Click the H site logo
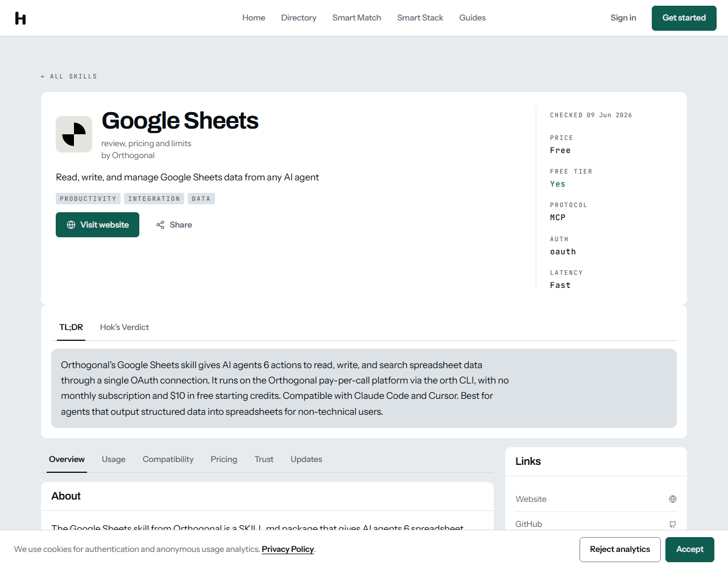 (20, 18)
